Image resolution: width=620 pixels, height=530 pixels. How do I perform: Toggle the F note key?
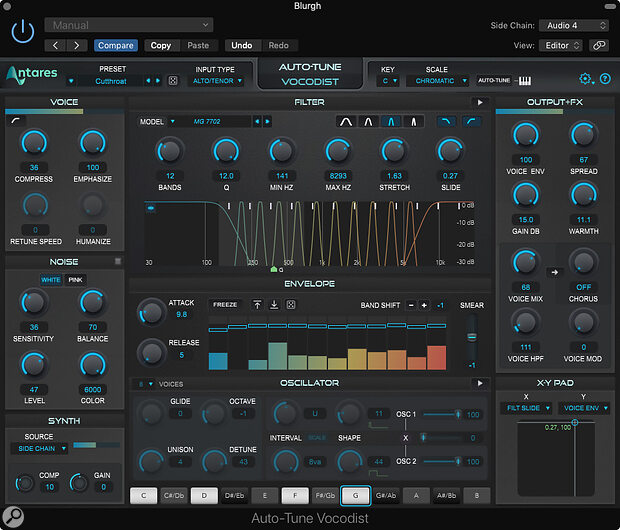tap(295, 496)
